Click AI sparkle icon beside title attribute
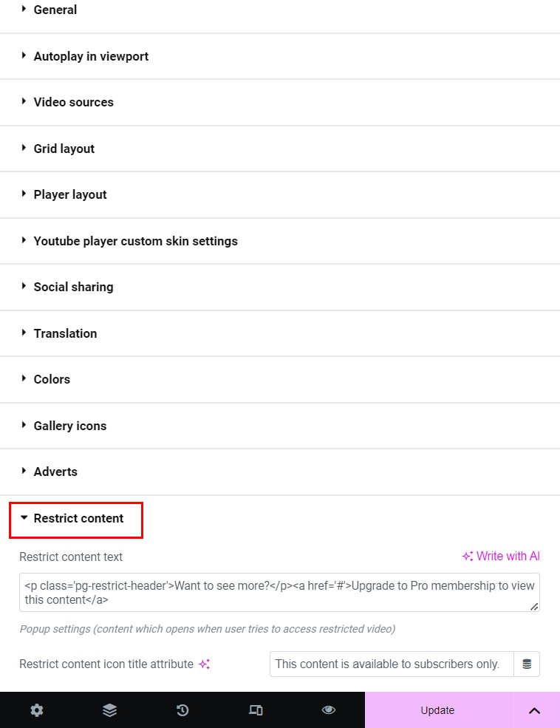560x728 pixels. click(x=205, y=664)
